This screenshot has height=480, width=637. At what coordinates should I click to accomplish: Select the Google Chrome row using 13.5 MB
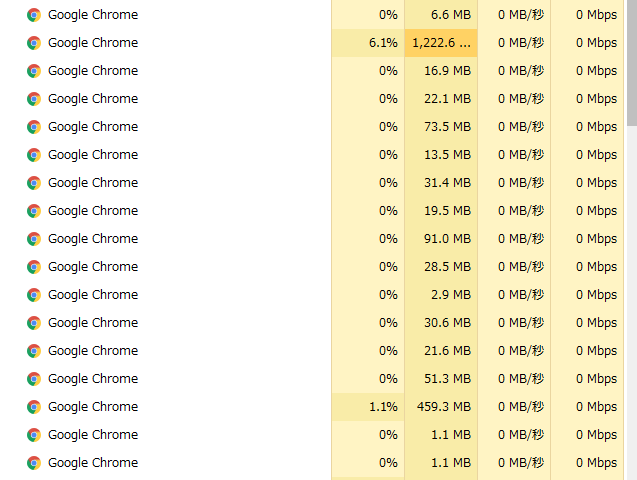[x=312, y=155]
